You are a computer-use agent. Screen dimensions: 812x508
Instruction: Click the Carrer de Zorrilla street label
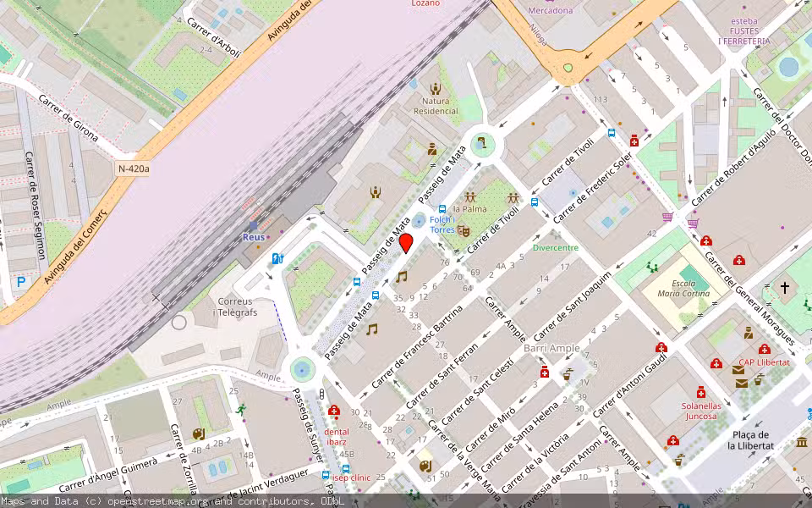[x=184, y=459]
